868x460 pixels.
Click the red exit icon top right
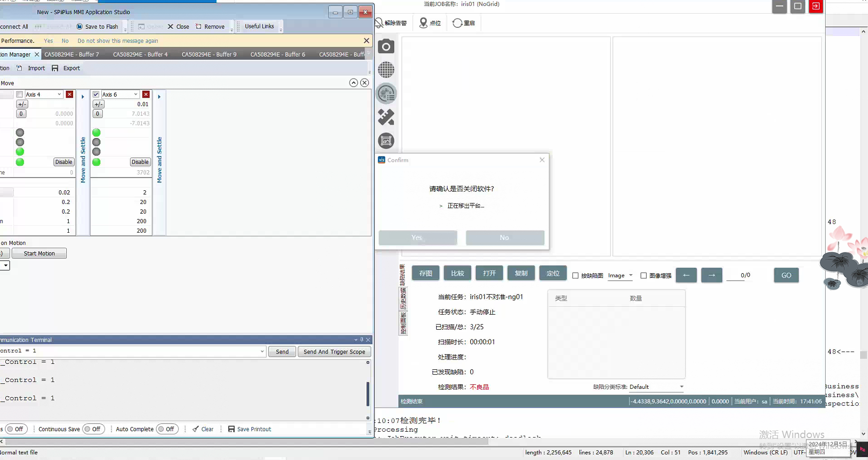(x=816, y=6)
